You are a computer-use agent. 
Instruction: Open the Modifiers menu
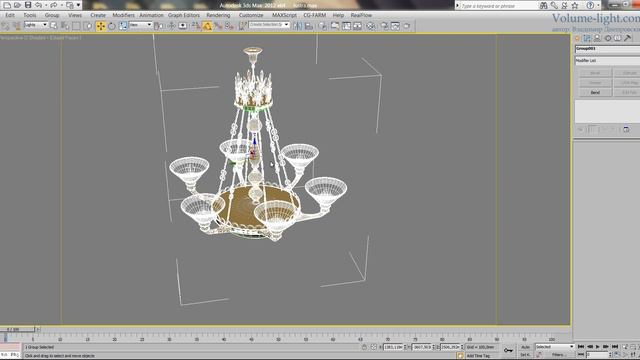click(123, 15)
